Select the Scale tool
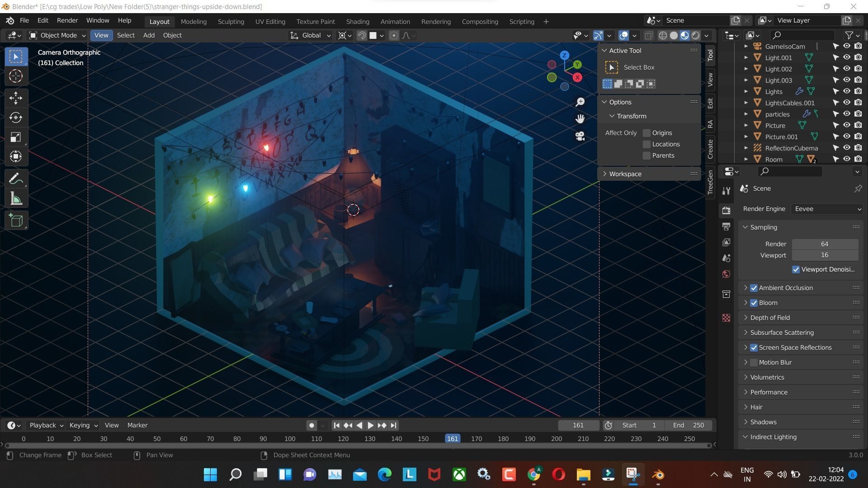This screenshot has width=868, height=488. point(16,137)
